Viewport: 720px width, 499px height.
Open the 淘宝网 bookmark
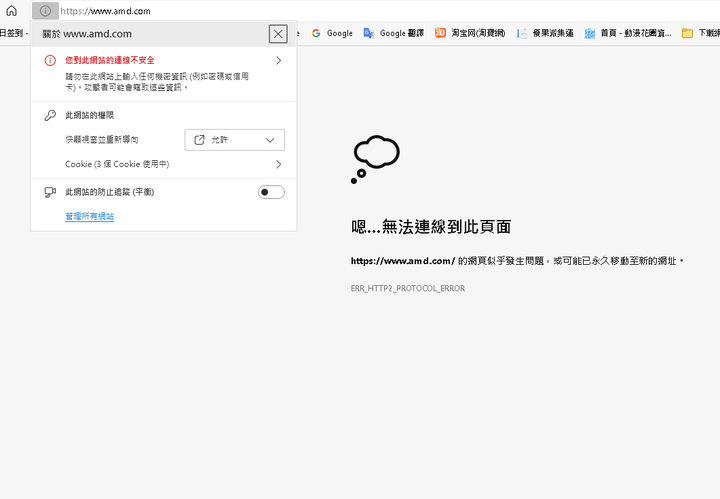click(x=470, y=33)
